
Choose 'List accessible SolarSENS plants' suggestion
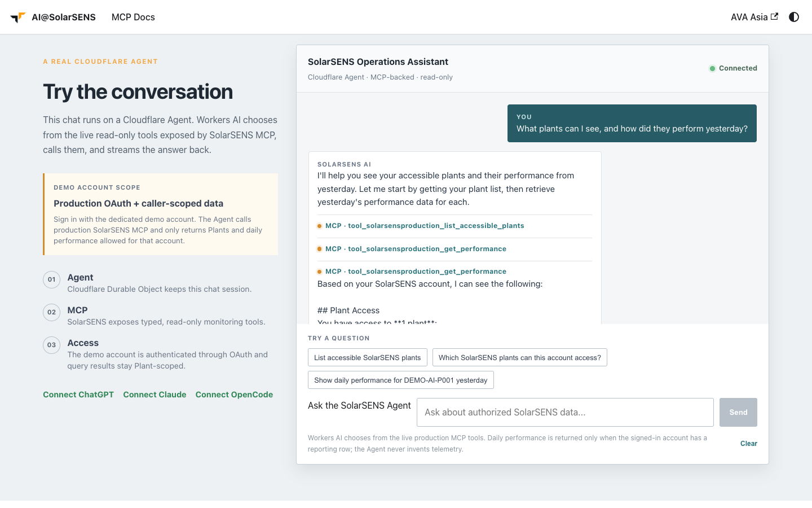coord(368,357)
